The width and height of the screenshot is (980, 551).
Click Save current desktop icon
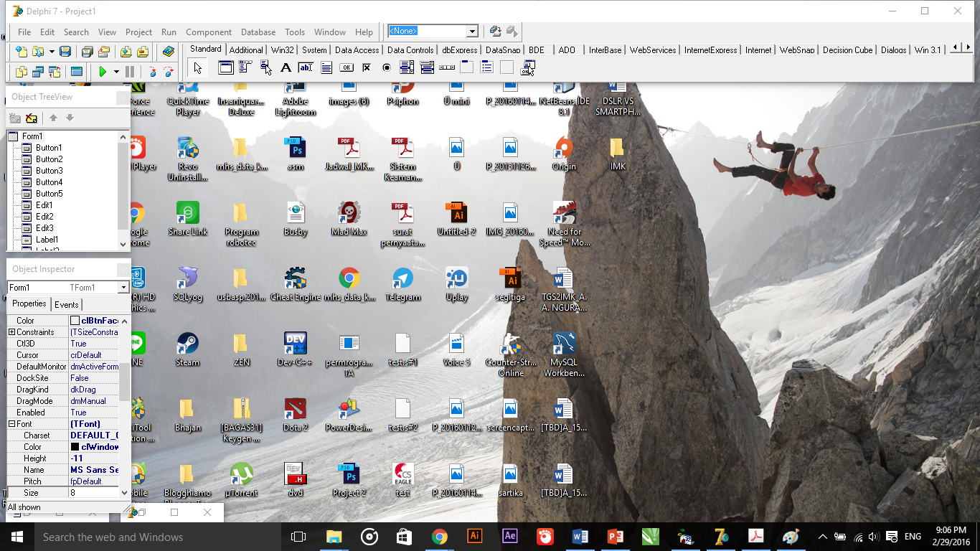[496, 32]
